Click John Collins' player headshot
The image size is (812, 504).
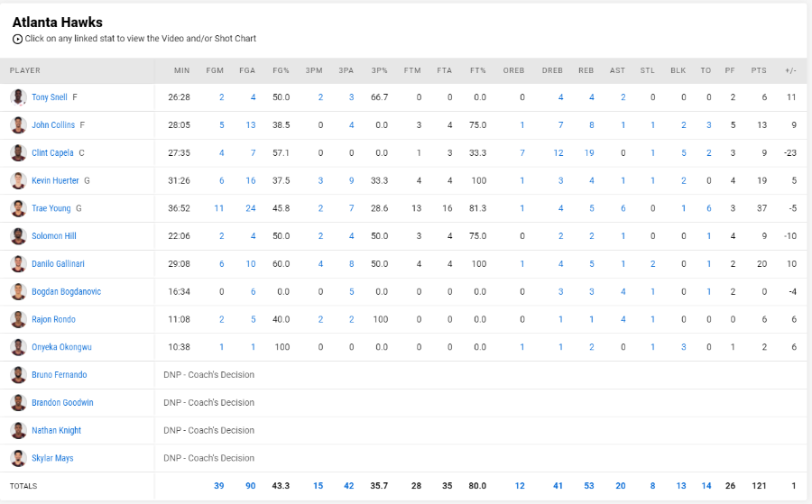[x=18, y=125]
